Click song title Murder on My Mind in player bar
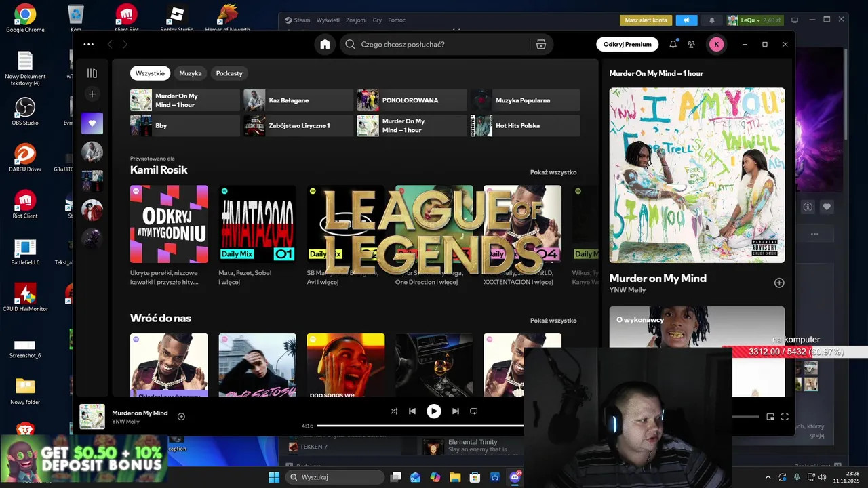 pyautogui.click(x=140, y=413)
